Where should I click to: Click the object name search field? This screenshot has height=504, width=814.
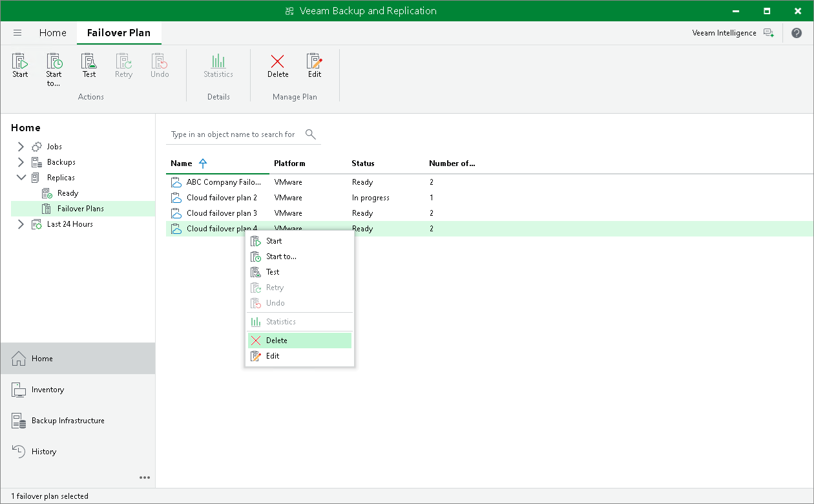[x=233, y=134]
